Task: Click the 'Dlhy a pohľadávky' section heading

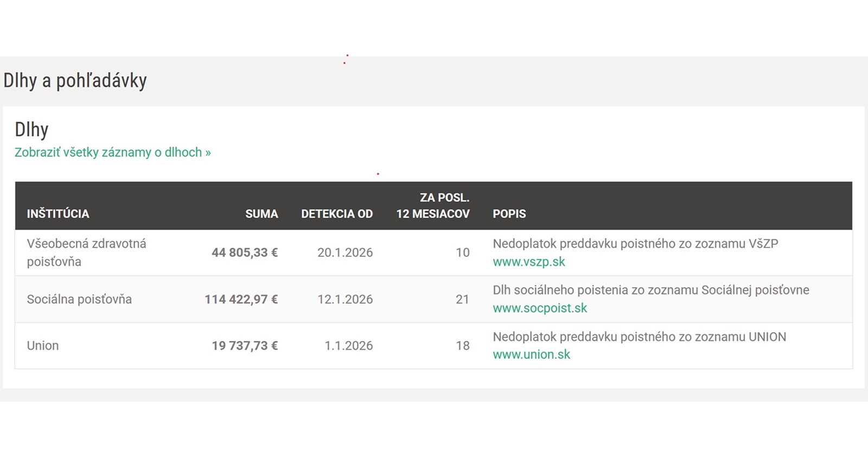Action: click(x=75, y=81)
